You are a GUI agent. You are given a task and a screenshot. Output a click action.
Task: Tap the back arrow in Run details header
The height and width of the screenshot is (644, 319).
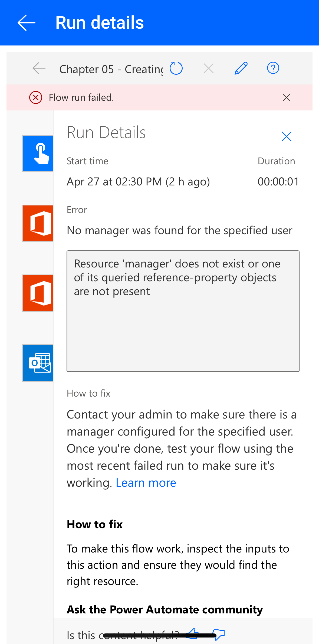[27, 23]
